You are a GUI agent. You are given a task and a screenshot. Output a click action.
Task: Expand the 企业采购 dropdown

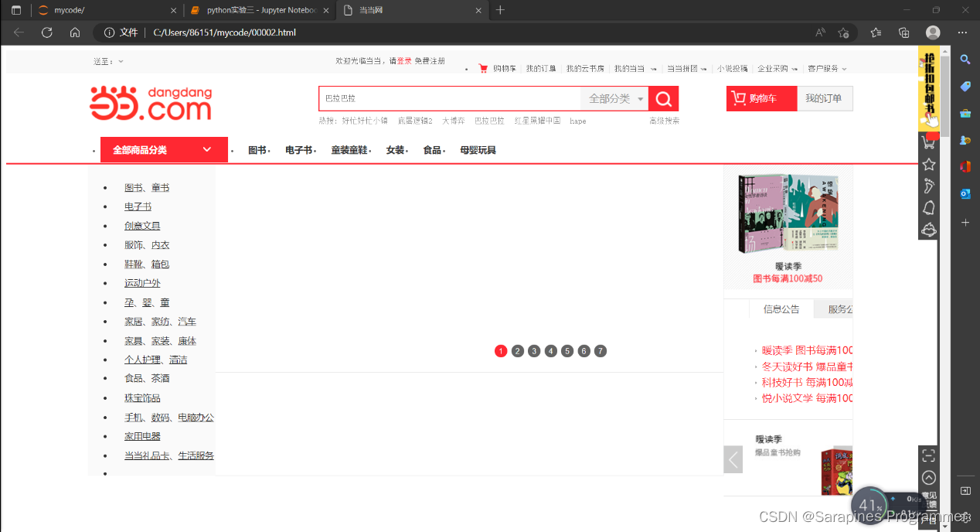[x=778, y=68]
